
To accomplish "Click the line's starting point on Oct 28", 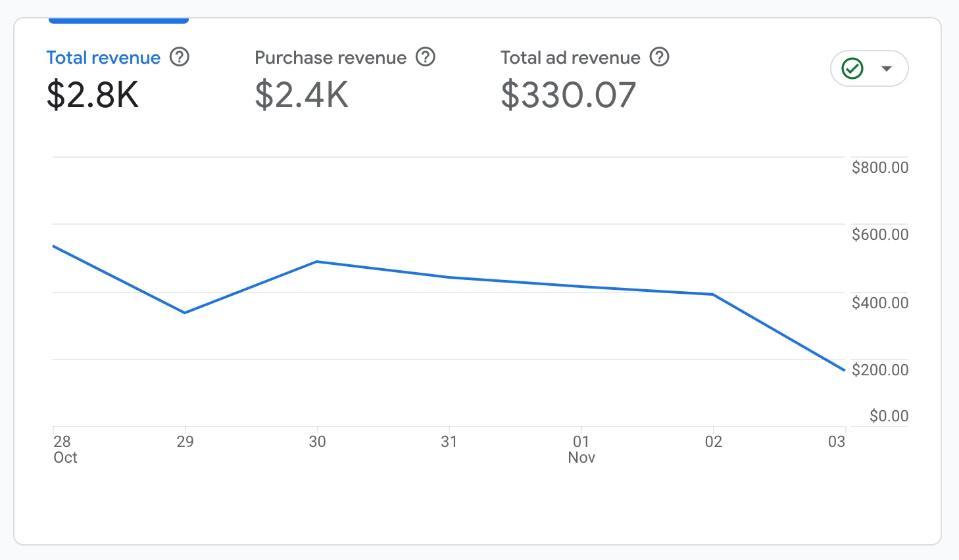I will pyautogui.click(x=53, y=246).
